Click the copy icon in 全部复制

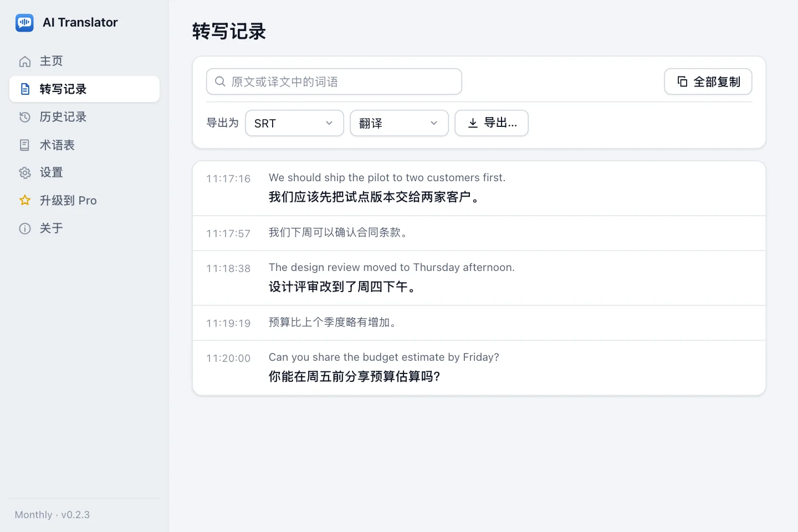pyautogui.click(x=682, y=81)
